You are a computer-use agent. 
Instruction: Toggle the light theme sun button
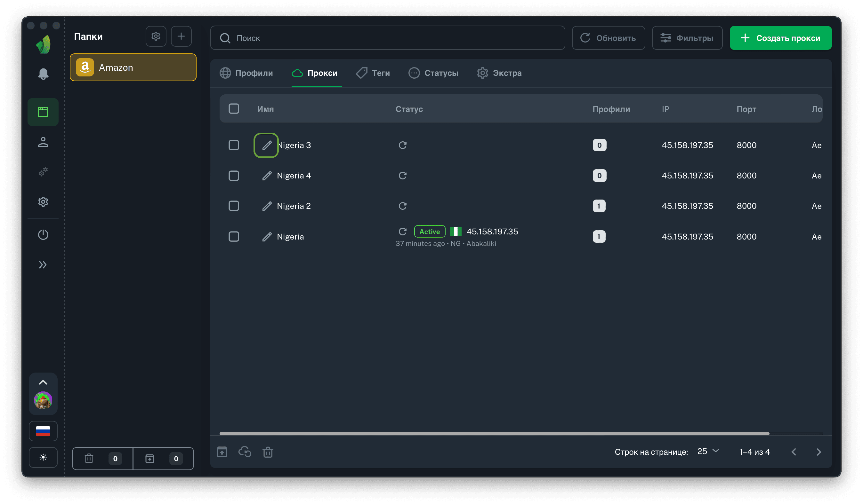[43, 457]
